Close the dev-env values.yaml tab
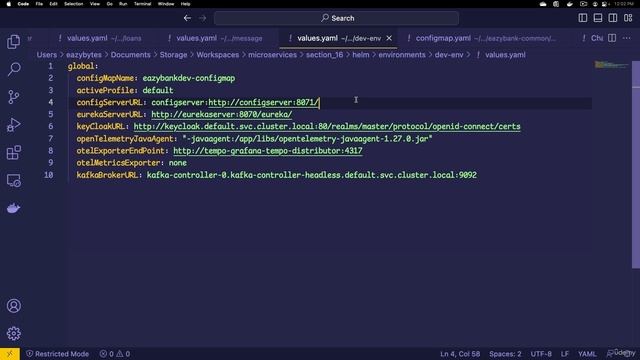The height and width of the screenshot is (360, 640). [x=389, y=38]
